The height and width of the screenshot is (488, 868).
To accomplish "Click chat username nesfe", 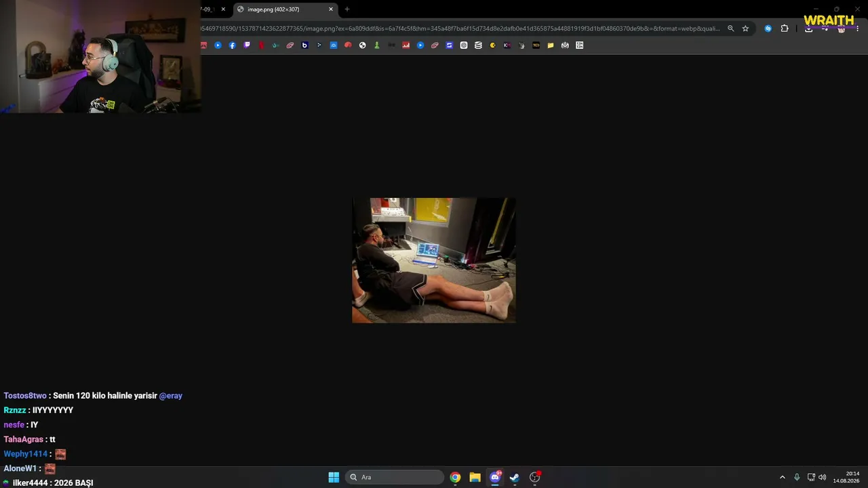I will pyautogui.click(x=14, y=425).
